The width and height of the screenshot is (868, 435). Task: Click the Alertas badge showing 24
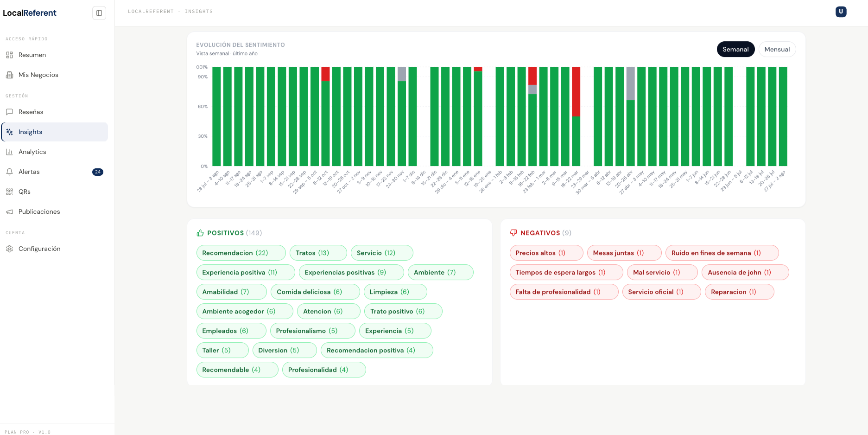pyautogui.click(x=98, y=172)
